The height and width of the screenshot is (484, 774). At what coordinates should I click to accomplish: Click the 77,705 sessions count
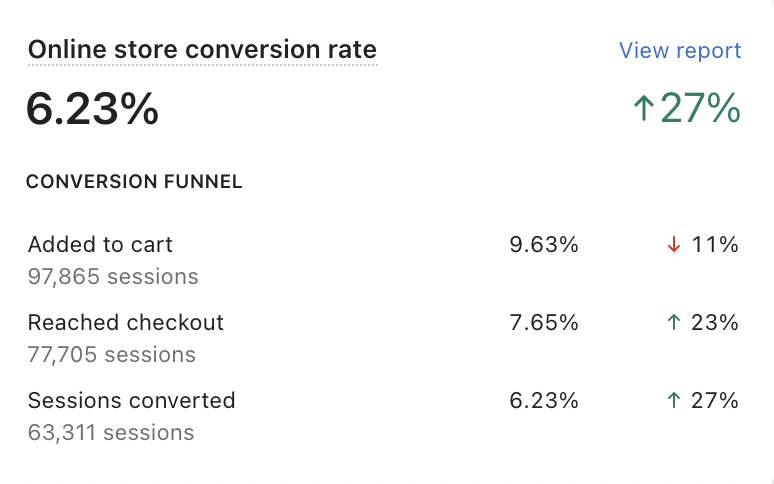(x=112, y=355)
